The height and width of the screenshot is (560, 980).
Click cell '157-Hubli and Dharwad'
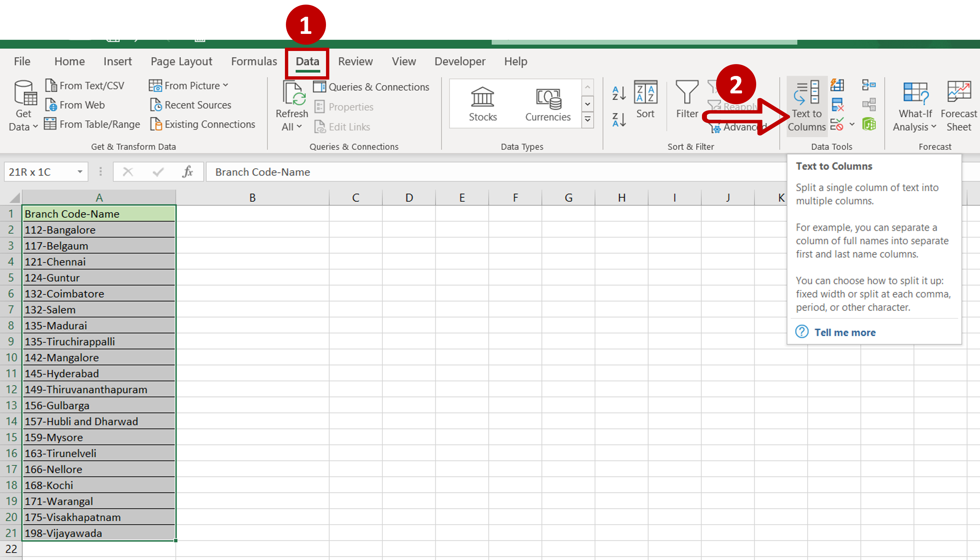coord(99,421)
